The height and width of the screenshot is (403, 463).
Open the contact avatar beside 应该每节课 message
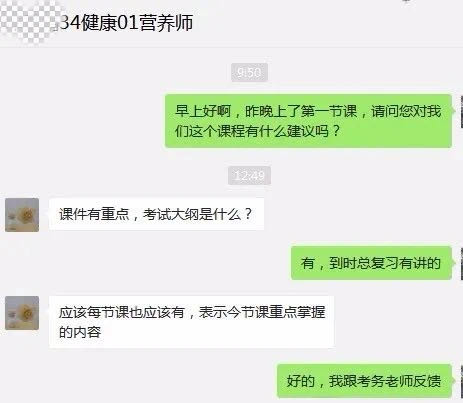(22, 313)
